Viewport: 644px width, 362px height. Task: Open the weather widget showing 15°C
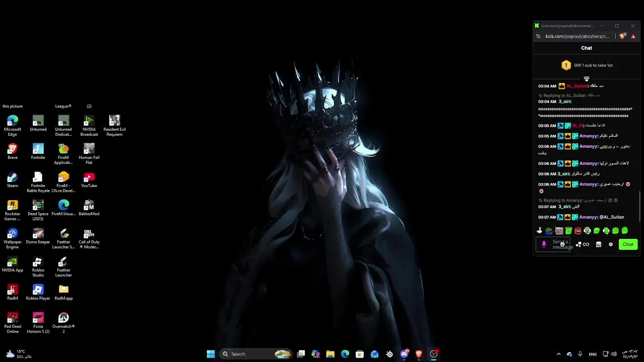click(19, 354)
